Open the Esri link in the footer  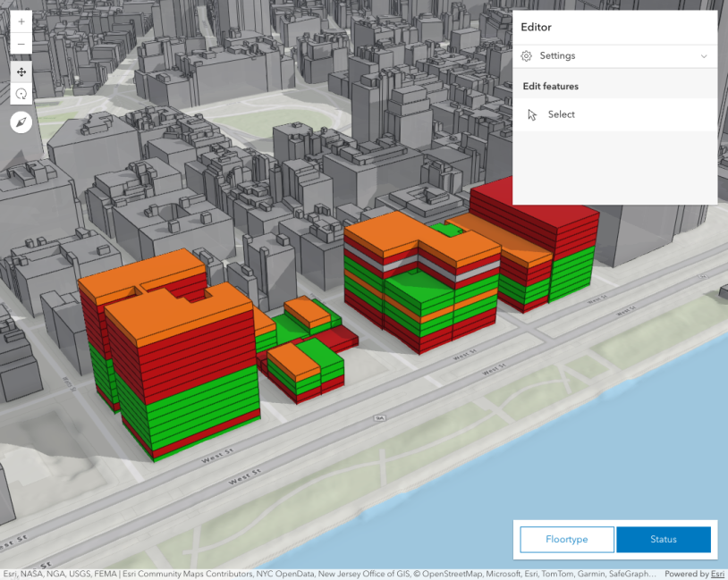717,575
